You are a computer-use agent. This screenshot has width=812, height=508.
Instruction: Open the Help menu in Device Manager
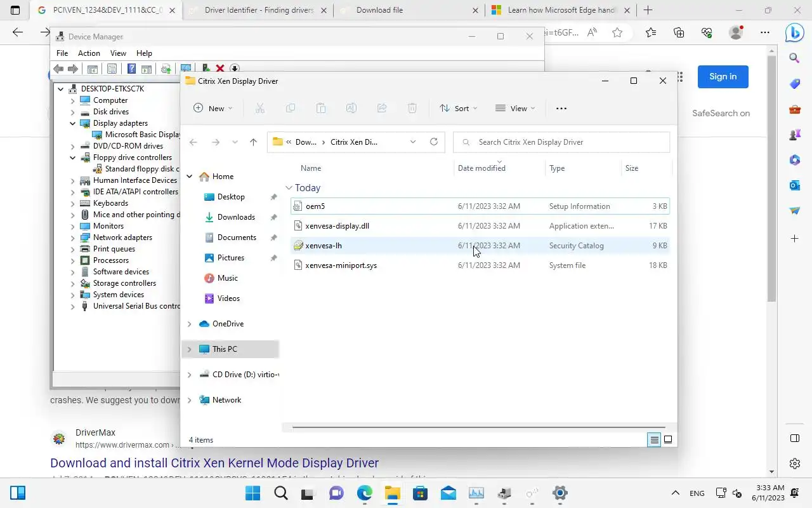click(144, 53)
